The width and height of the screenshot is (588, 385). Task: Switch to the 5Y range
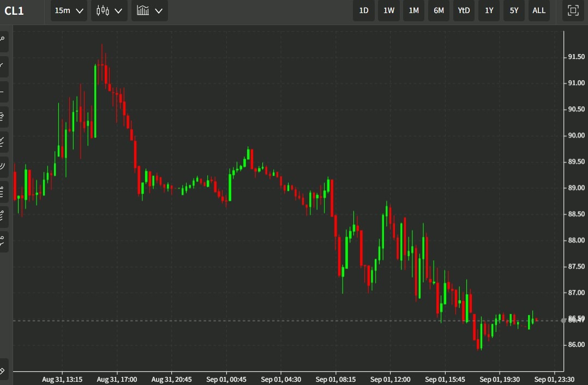514,10
